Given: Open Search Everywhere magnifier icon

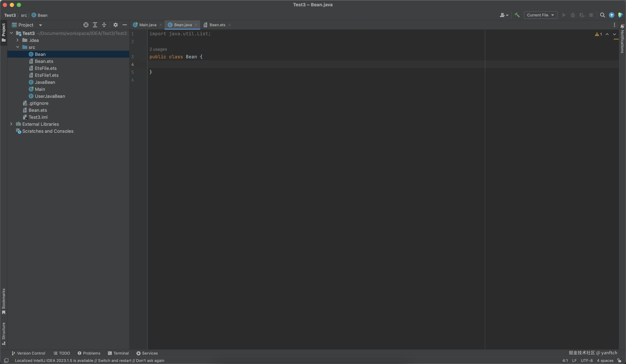Looking at the screenshot, I should click(602, 15).
